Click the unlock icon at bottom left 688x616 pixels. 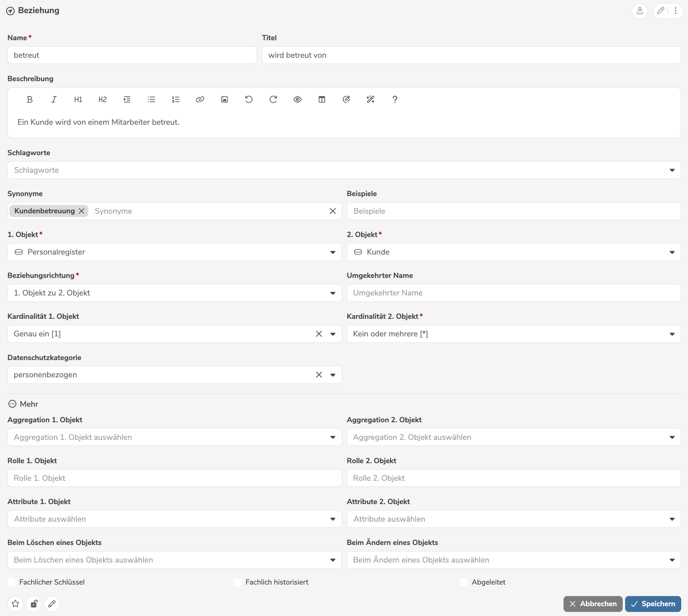click(33, 604)
